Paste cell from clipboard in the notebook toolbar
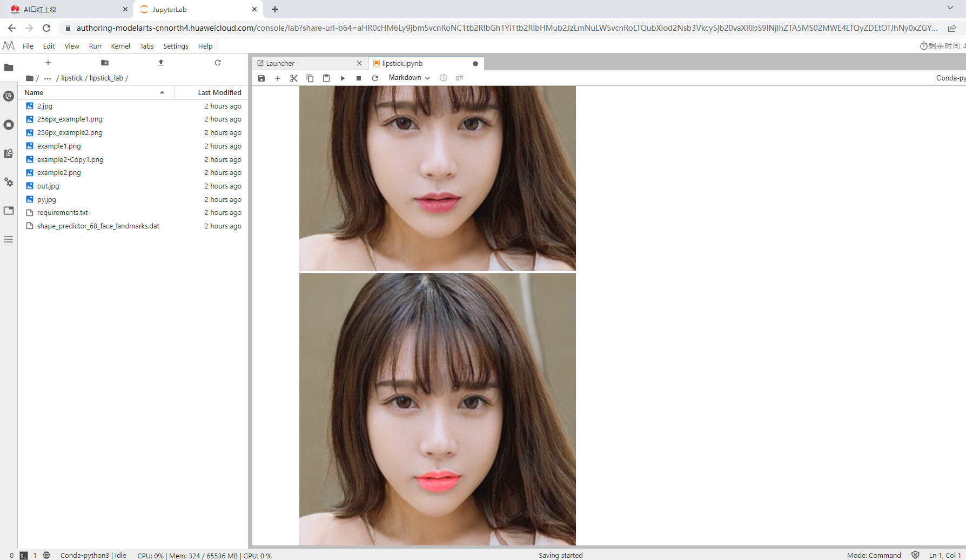The width and height of the screenshot is (966, 560). pyautogui.click(x=326, y=78)
